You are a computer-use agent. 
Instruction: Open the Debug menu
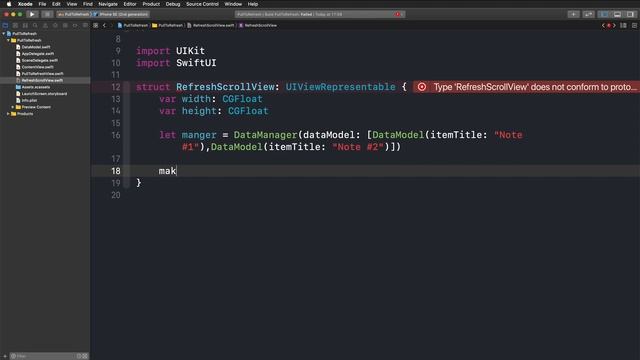click(173, 4)
